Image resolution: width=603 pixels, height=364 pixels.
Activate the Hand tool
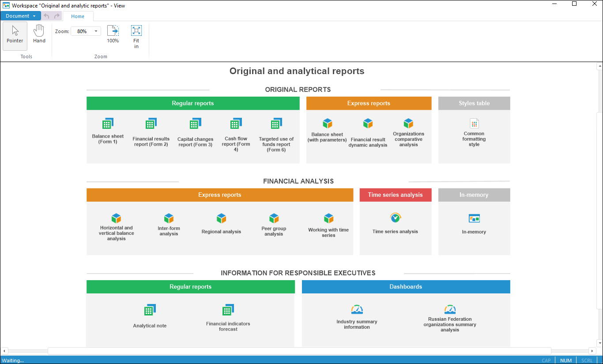click(x=39, y=34)
